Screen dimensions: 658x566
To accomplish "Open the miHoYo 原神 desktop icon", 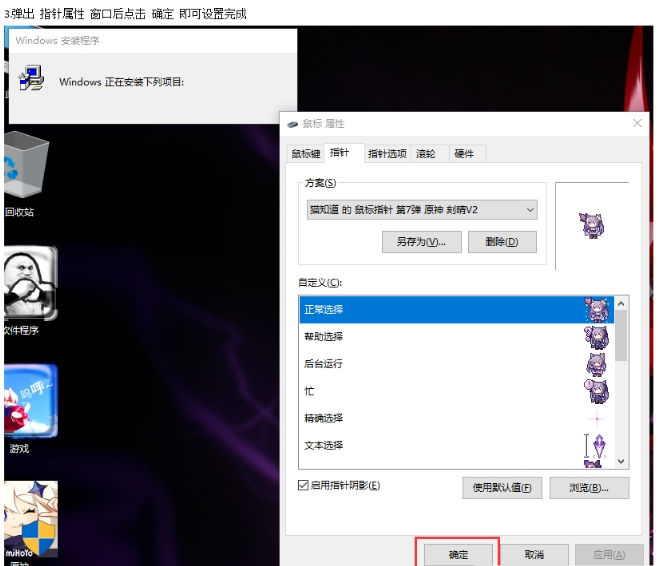I will [30, 519].
